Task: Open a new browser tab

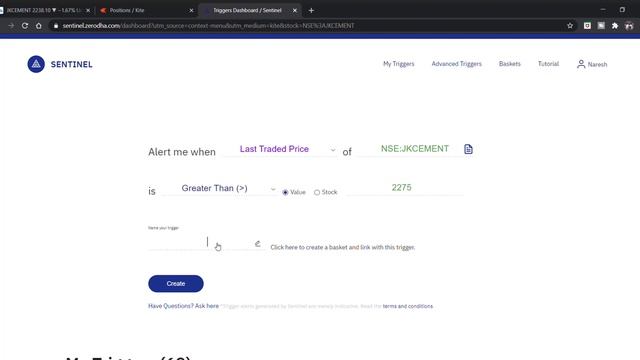Action: [311, 11]
